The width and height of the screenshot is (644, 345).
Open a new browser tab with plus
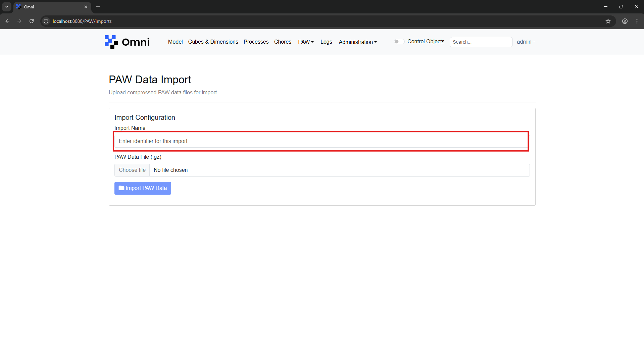point(98,7)
